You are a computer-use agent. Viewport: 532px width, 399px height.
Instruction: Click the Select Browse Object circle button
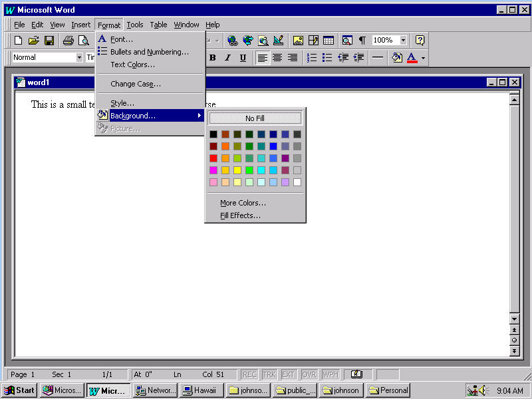tap(514, 340)
